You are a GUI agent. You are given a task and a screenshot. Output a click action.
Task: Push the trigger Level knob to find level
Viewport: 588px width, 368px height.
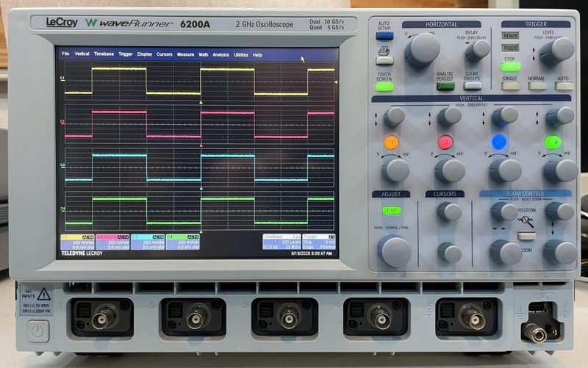(x=557, y=51)
